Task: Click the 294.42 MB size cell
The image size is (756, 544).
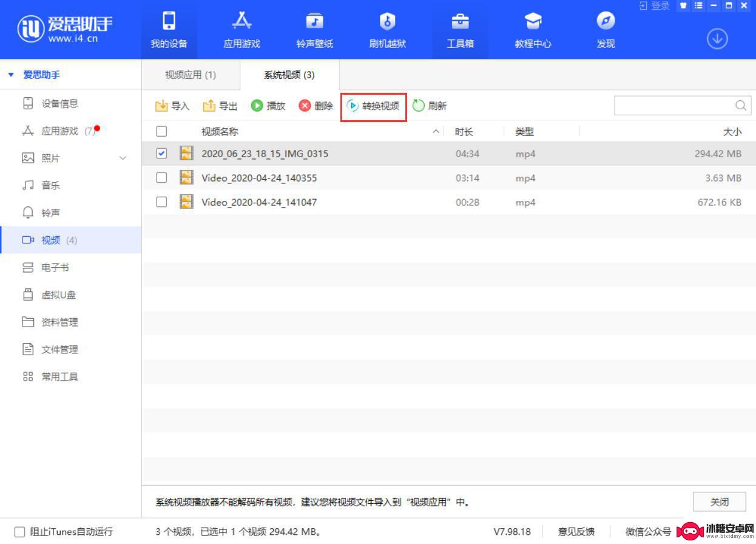Action: click(718, 154)
